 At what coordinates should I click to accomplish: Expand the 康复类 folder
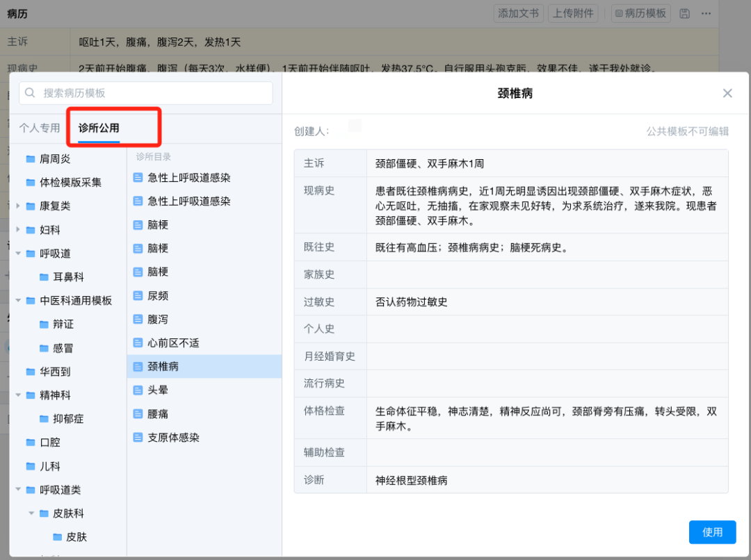18,206
